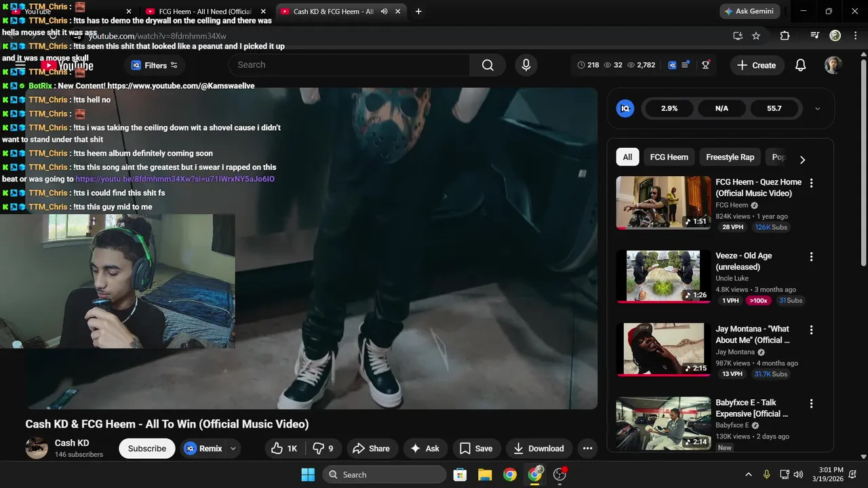868x488 pixels.
Task: Click the Subscribe button
Action: 147,448
